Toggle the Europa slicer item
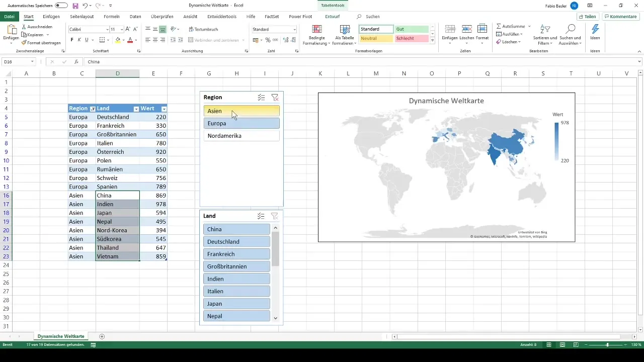Screen dimensions: 644x362 [x=242, y=123]
